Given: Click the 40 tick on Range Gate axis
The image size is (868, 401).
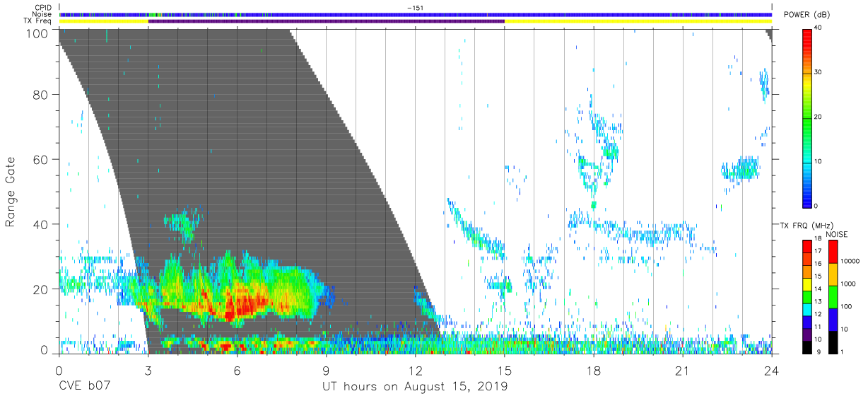Looking at the screenshot, I should pyautogui.click(x=40, y=224).
